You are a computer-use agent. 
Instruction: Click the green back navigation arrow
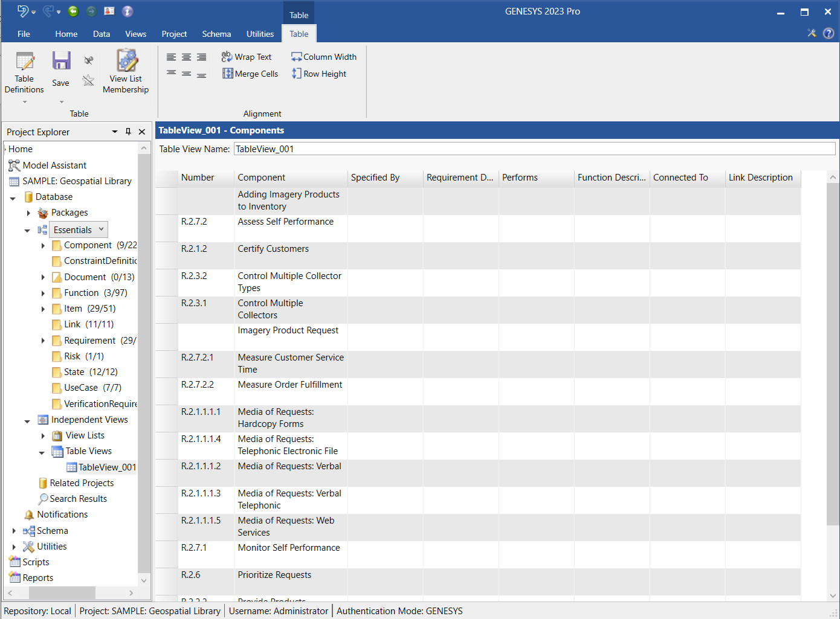pyautogui.click(x=73, y=11)
